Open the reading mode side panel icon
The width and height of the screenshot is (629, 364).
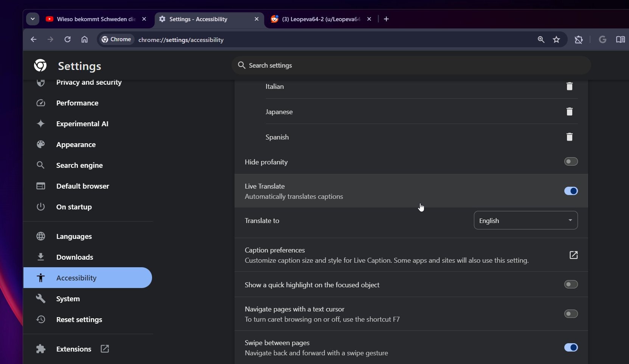pos(620,40)
